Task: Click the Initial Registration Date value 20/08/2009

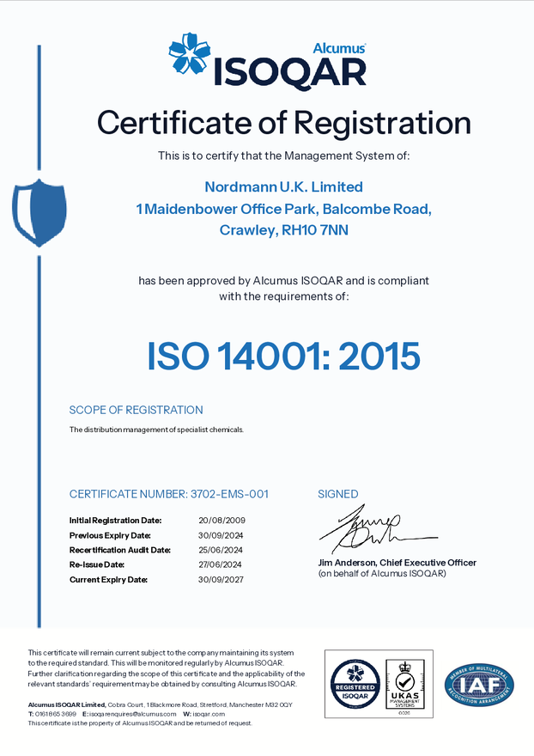Action: click(221, 521)
